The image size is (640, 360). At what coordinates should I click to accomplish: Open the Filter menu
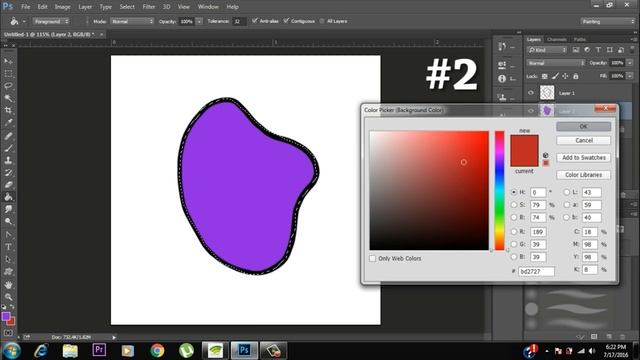point(149,7)
